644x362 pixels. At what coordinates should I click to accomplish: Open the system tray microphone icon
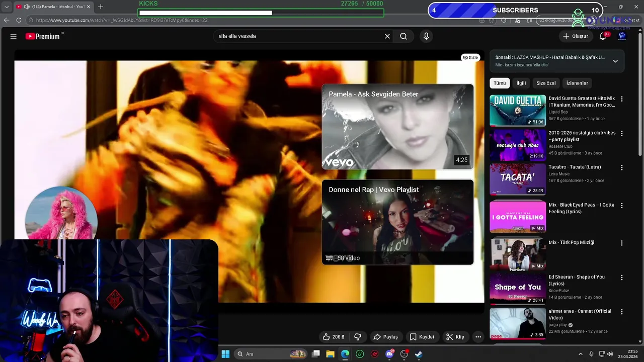(591, 354)
